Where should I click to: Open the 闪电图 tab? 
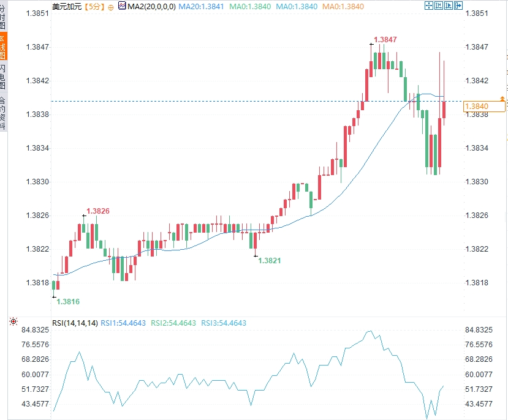[x=3, y=77]
